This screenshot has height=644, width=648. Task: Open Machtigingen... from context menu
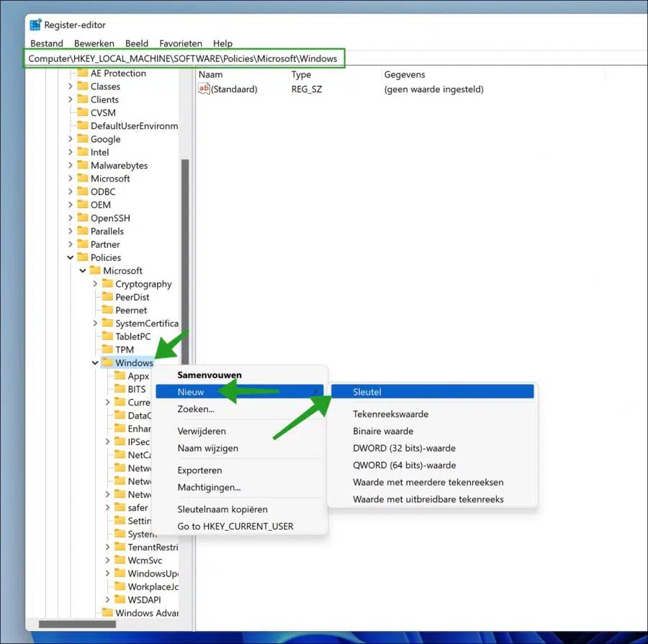241,487
